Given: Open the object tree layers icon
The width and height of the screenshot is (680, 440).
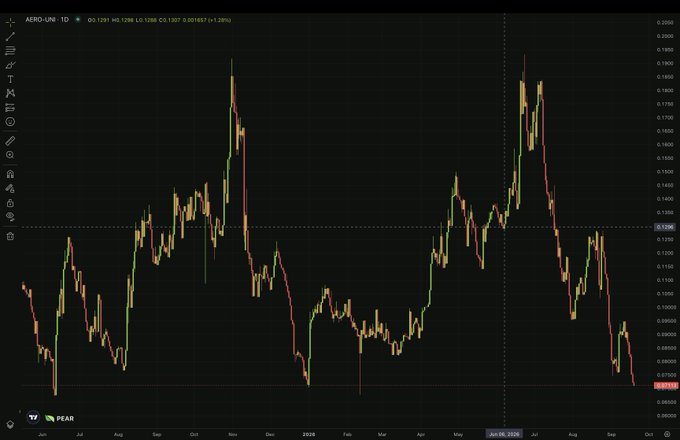Looking at the screenshot, I should tap(10, 424).
